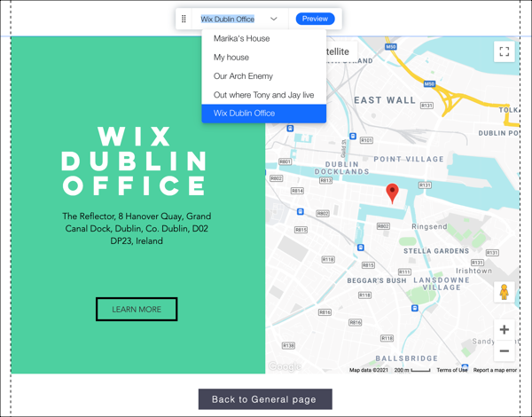The height and width of the screenshot is (417, 532).
Task: Click Back to General page button
Action: pyautogui.click(x=264, y=399)
